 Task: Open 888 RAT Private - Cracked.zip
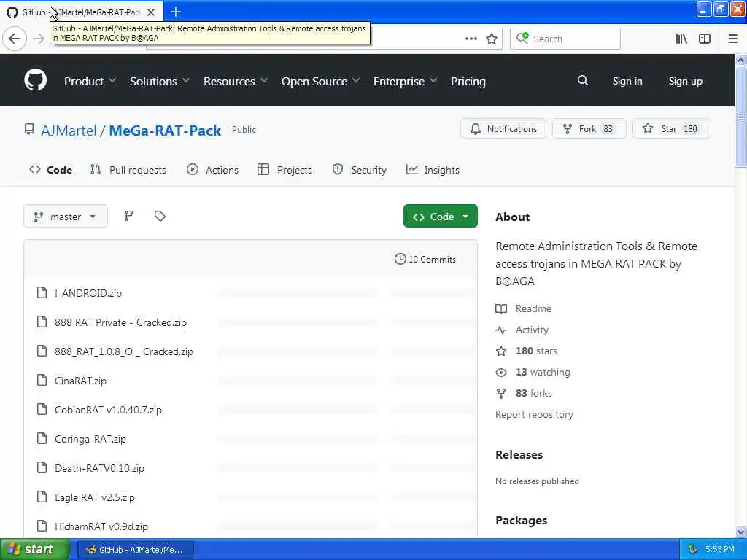coord(120,322)
